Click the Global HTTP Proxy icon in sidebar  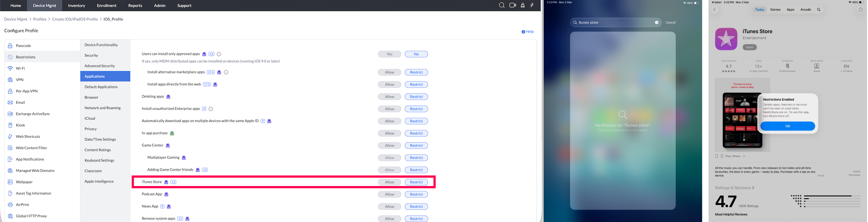10,216
